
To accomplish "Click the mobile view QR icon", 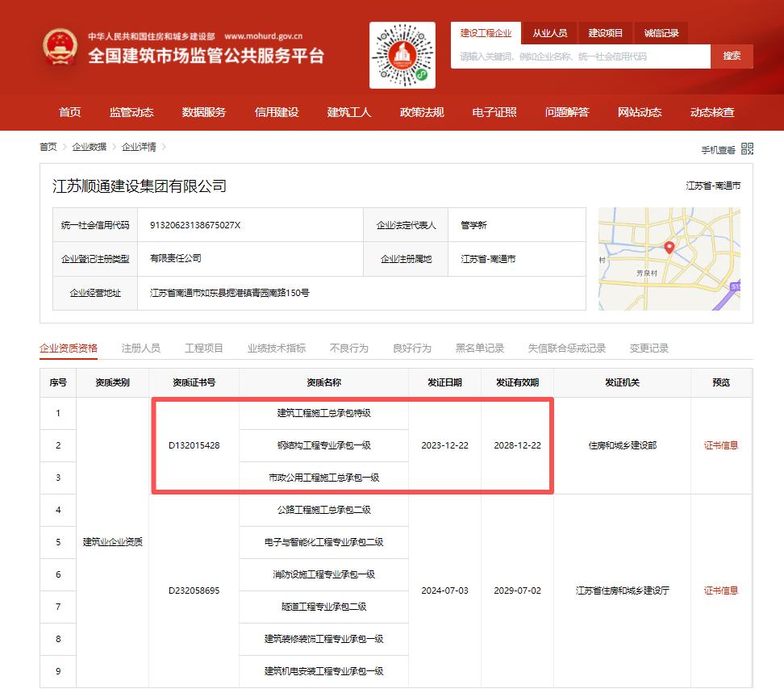I will click(747, 148).
